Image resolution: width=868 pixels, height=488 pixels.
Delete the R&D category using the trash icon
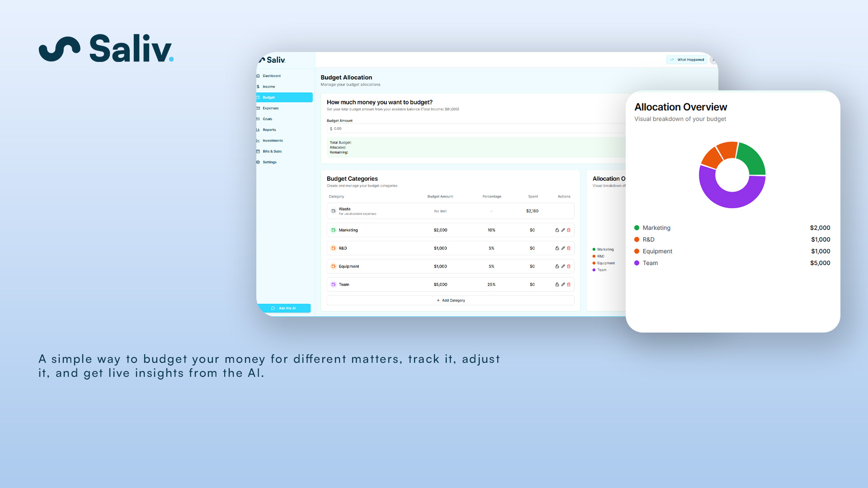pyautogui.click(x=569, y=248)
